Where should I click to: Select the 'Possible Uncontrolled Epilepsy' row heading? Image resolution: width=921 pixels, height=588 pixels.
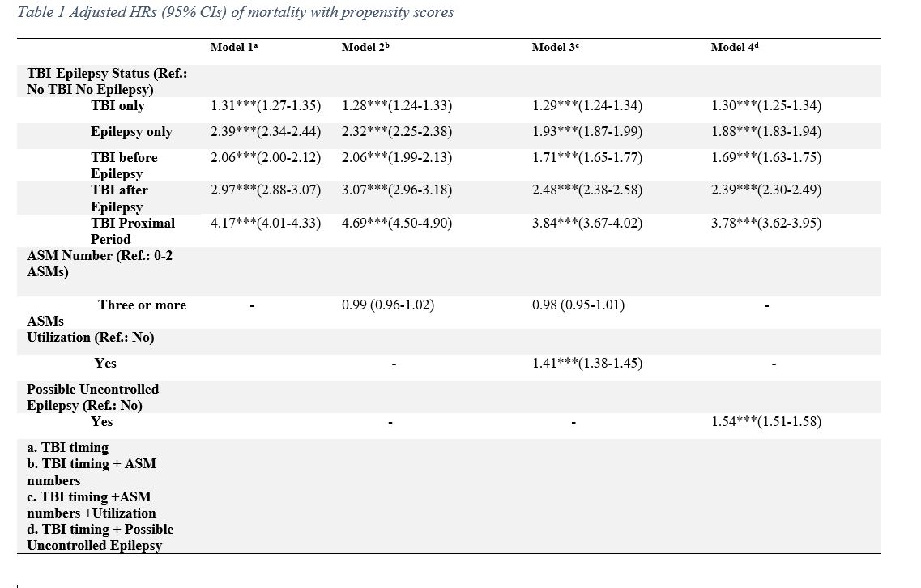coord(92,397)
